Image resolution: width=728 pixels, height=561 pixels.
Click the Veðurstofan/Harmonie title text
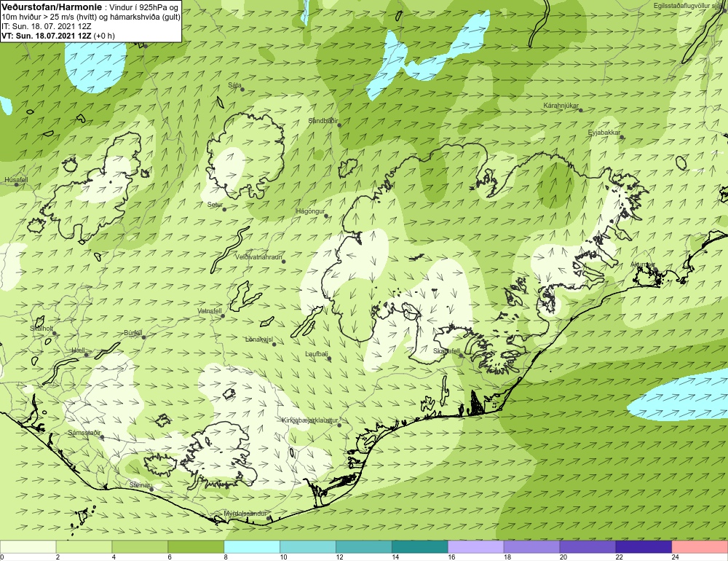tap(51, 7)
